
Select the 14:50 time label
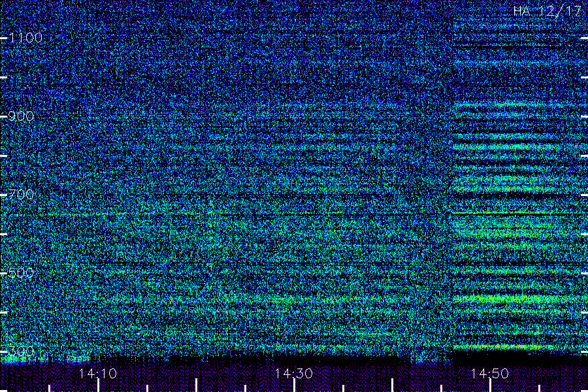coord(490,373)
